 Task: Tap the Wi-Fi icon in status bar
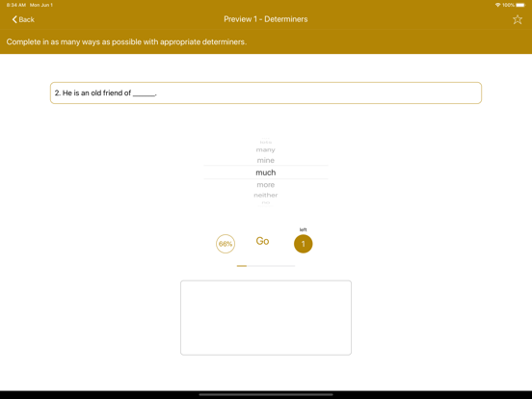click(x=497, y=5)
